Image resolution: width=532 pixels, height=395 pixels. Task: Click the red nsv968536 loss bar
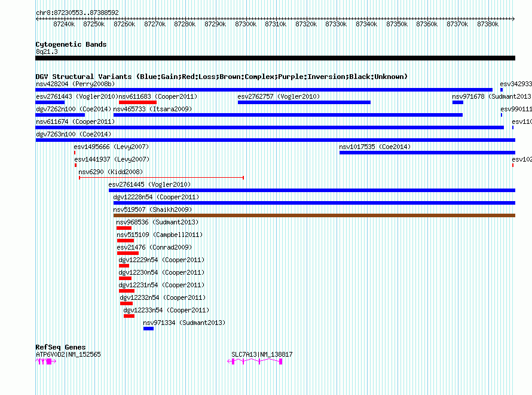[x=124, y=228]
